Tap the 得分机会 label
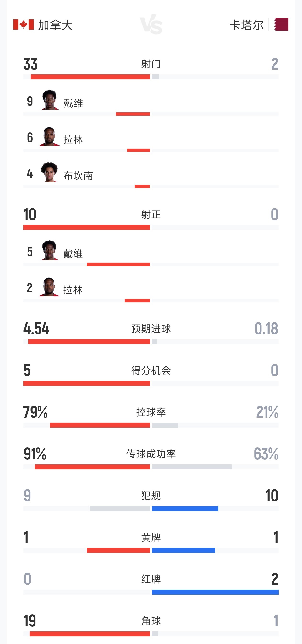The width and height of the screenshot is (302, 644). tap(151, 370)
